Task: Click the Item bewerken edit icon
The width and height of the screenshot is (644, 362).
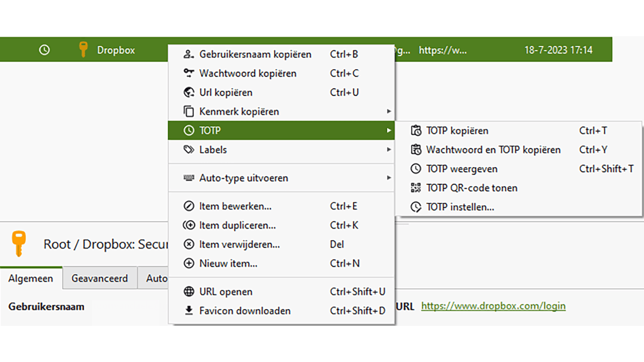Action: (189, 206)
